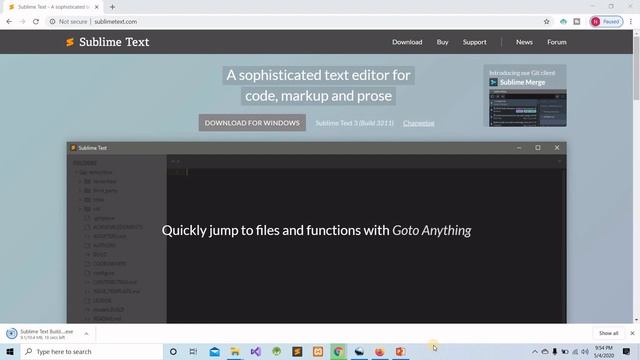The image size is (640, 360).
Task: Click the Sublime Text site logo
Action: click(x=107, y=42)
